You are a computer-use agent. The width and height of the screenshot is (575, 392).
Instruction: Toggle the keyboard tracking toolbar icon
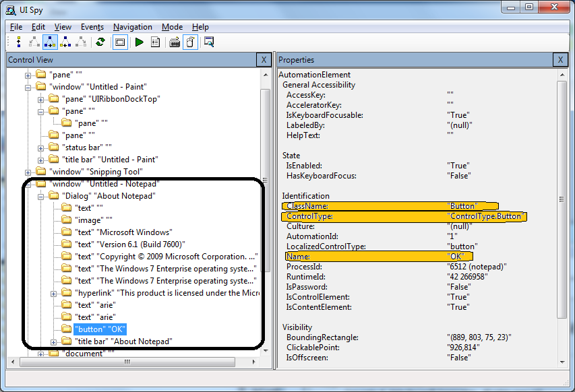click(x=175, y=42)
